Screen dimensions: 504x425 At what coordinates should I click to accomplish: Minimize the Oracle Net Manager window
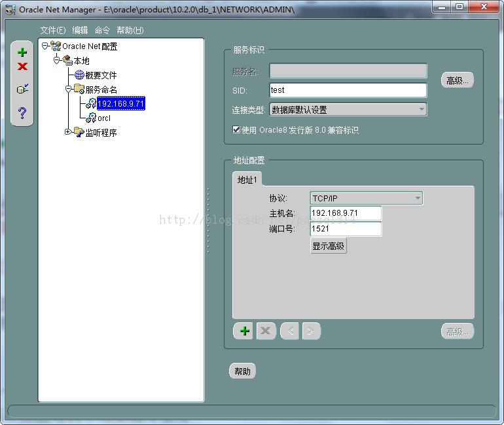tap(442, 7)
